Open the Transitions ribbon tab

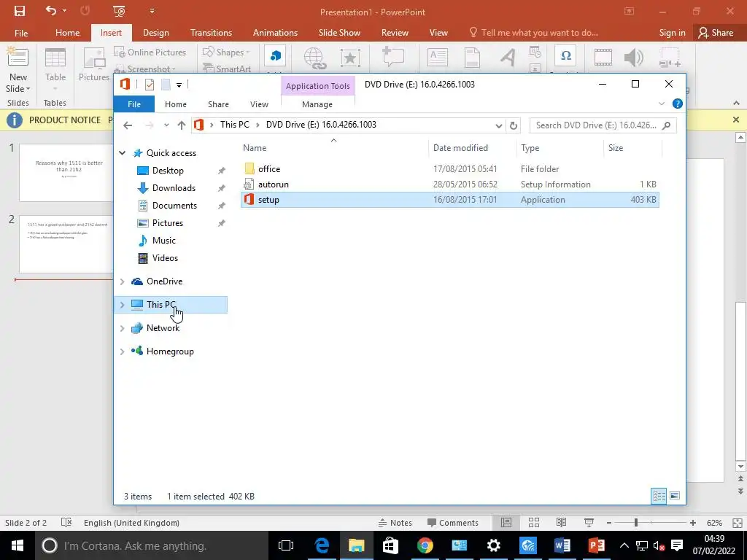(211, 33)
